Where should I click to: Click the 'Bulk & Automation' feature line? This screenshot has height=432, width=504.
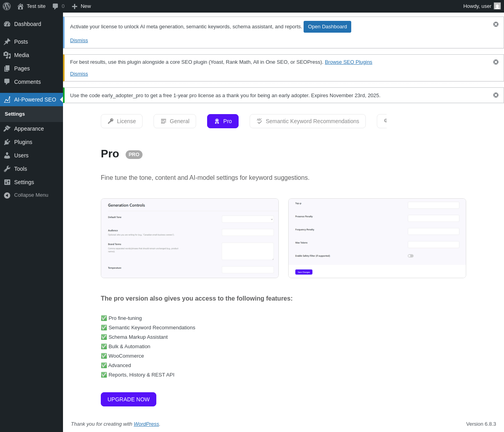click(126, 347)
